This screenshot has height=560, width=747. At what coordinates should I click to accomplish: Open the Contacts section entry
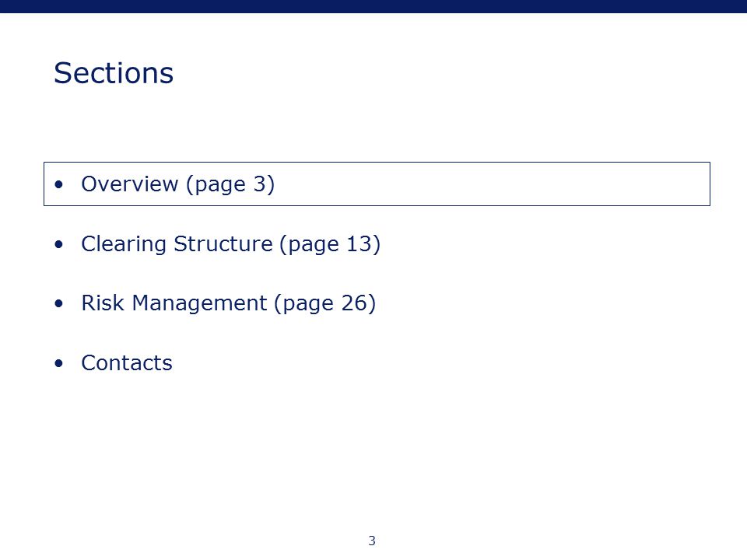click(127, 363)
